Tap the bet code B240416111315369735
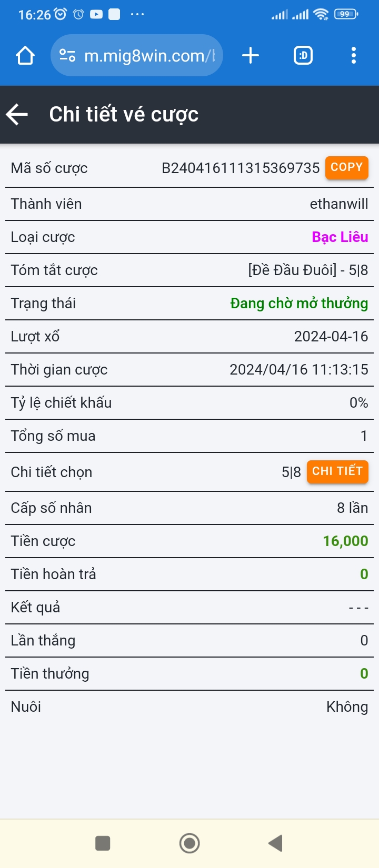The width and height of the screenshot is (379, 868). coord(241,168)
